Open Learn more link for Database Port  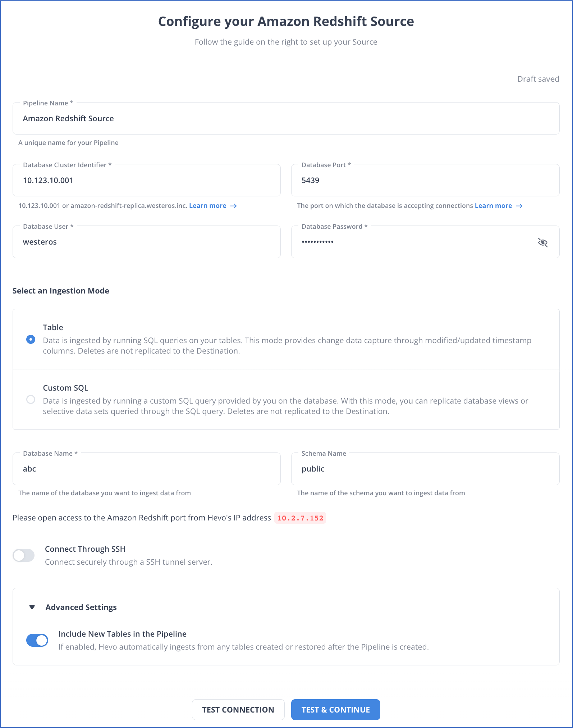(x=493, y=206)
